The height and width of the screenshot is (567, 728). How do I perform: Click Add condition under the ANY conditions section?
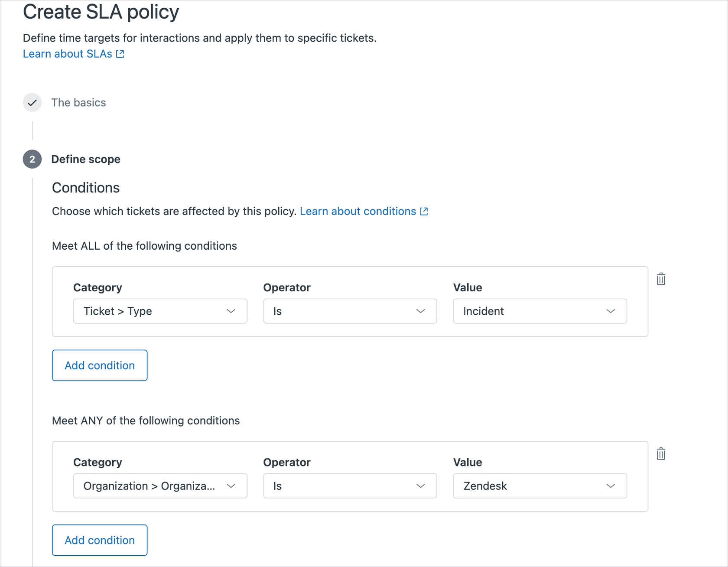[99, 540]
